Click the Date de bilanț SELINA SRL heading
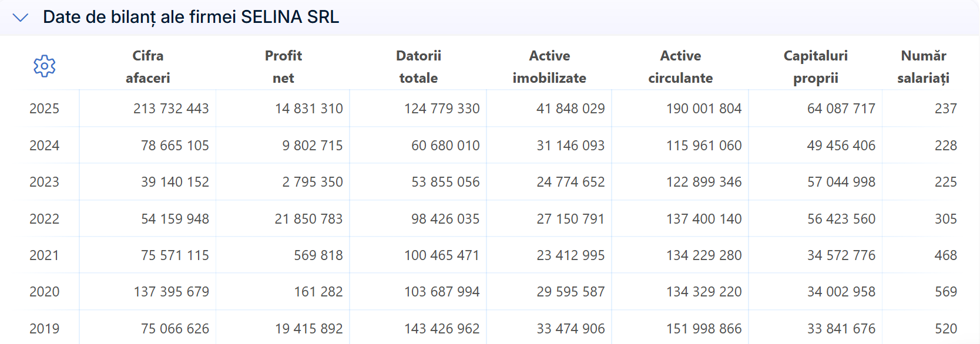The height and width of the screenshot is (344, 980). [x=191, y=17]
